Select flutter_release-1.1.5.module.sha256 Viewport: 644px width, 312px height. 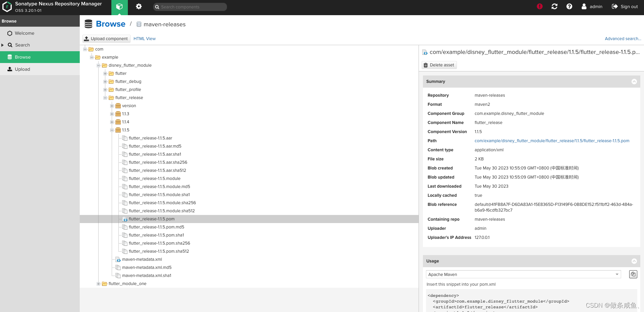163,203
